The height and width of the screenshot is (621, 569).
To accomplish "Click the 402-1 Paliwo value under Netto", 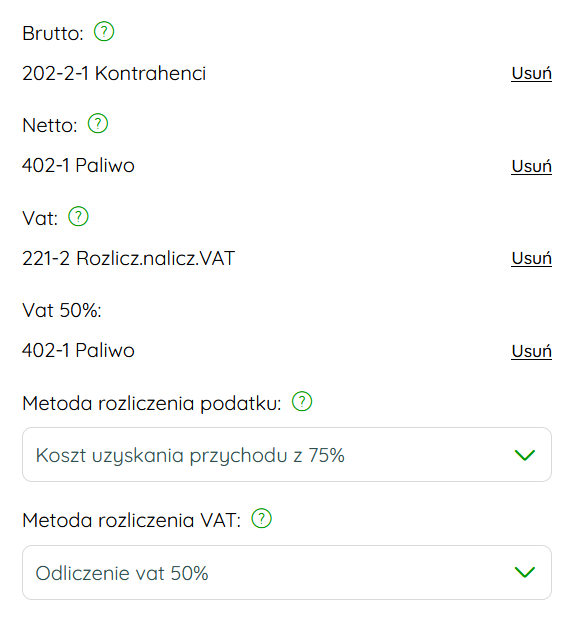I will 78,166.
